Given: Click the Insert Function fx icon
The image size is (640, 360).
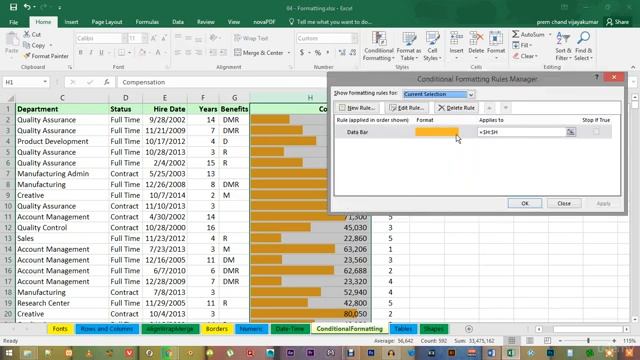Looking at the screenshot, I should (x=107, y=82).
